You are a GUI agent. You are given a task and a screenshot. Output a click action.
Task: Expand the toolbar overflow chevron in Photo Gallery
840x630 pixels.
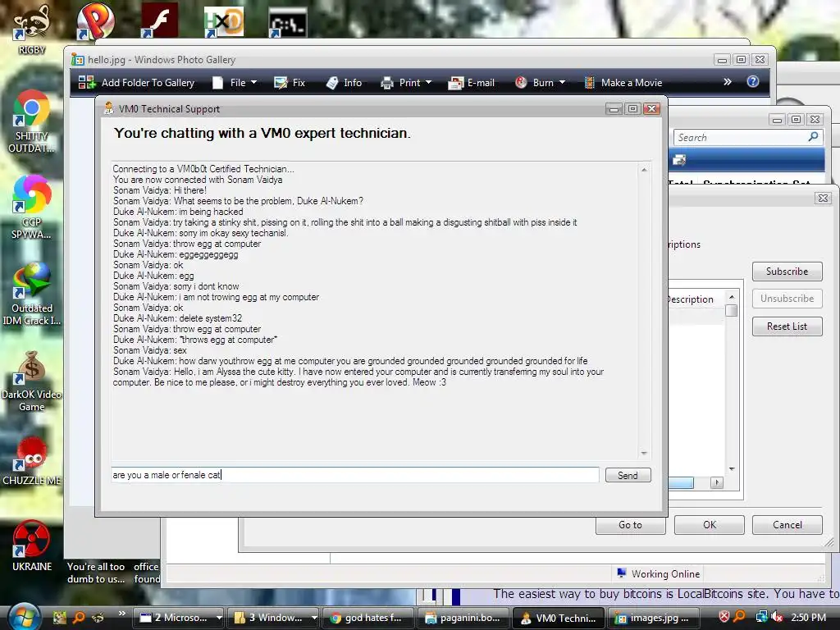pos(727,82)
